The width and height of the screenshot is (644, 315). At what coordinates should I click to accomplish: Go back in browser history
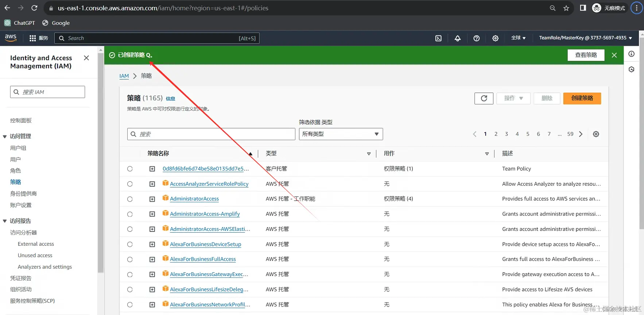7,8
